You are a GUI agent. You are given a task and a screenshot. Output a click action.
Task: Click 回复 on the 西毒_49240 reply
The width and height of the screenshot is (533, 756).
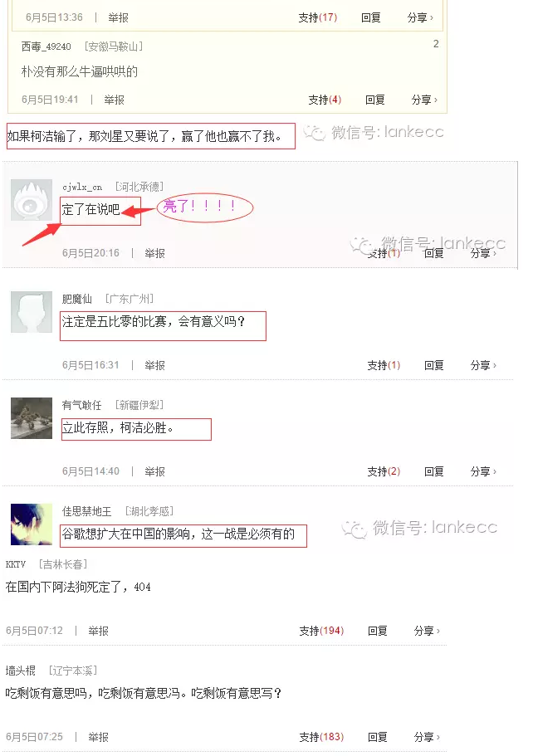coord(374,100)
